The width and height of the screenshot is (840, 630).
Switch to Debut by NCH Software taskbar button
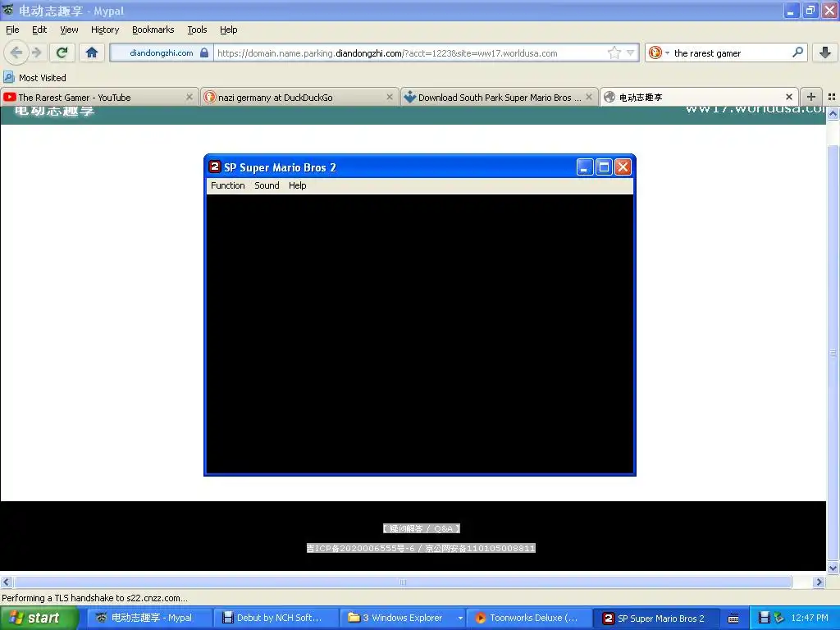pos(276,618)
